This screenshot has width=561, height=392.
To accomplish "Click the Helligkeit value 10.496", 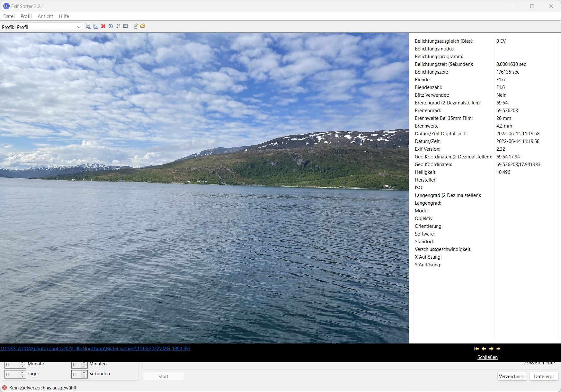I will (x=503, y=172).
